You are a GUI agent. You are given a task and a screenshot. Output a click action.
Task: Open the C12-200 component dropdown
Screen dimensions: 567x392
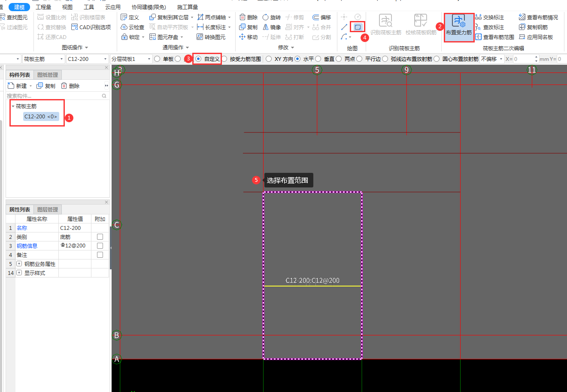point(88,59)
